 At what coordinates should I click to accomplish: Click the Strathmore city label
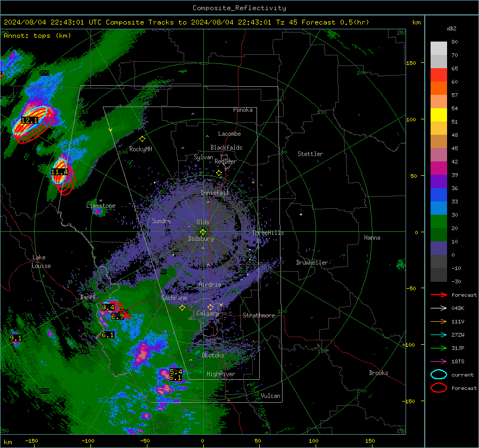pos(259,315)
